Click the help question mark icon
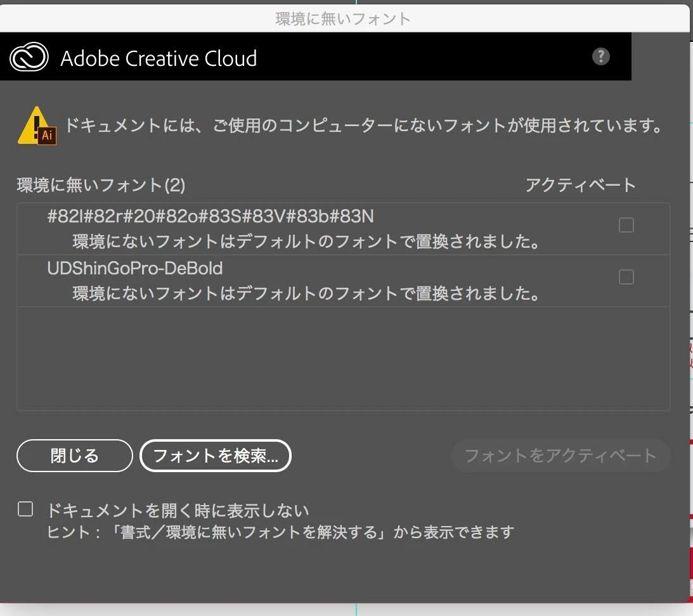The width and height of the screenshot is (693, 616). click(x=600, y=56)
